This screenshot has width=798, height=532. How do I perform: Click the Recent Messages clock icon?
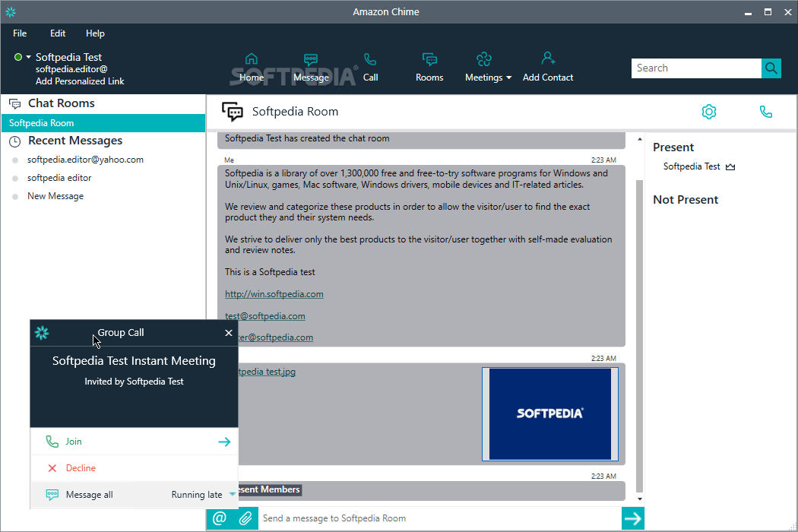14,141
